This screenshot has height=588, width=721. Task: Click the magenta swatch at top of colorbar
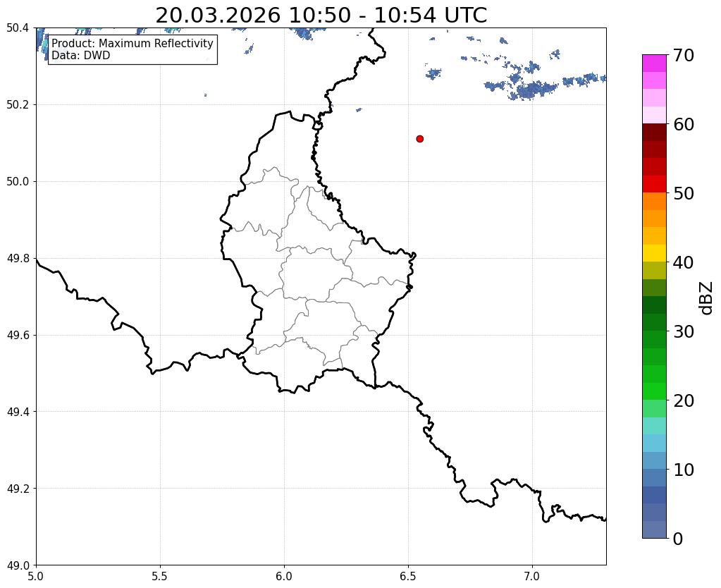pyautogui.click(x=654, y=63)
